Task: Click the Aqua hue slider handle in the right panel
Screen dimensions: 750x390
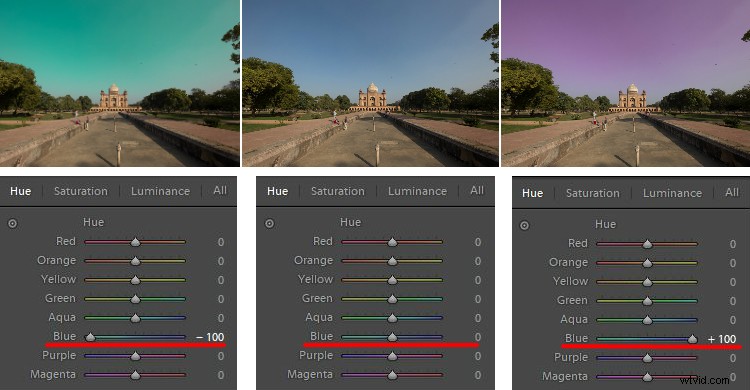Action: click(x=647, y=320)
